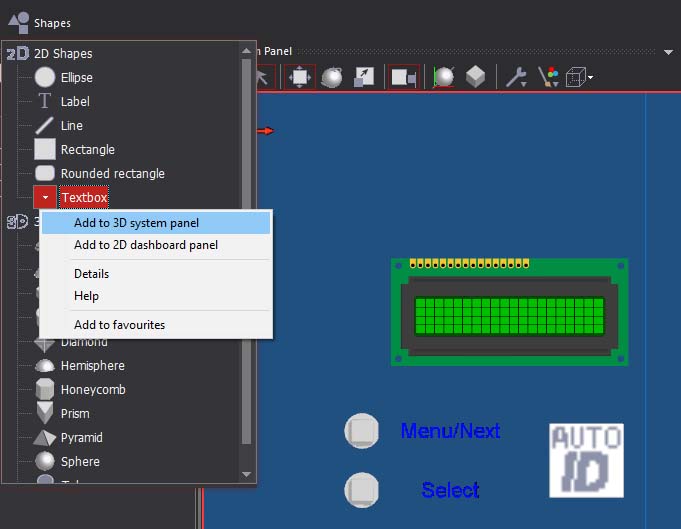This screenshot has height=529, width=681.
Task: Click the Honeycomb label text
Action: pos(93,390)
